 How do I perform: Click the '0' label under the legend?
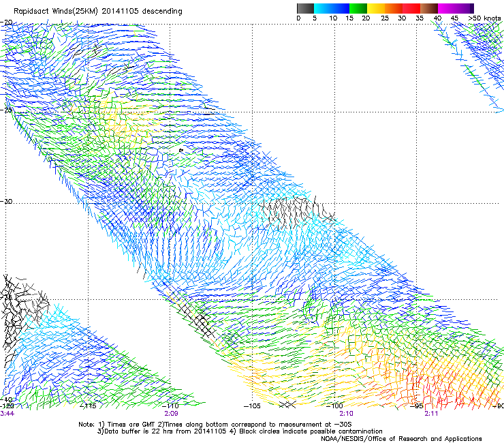(x=298, y=18)
